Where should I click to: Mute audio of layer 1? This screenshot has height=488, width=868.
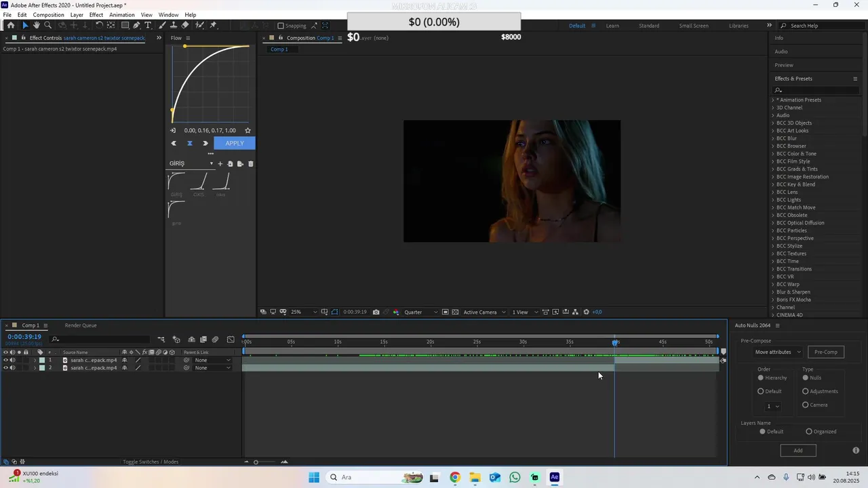12,360
